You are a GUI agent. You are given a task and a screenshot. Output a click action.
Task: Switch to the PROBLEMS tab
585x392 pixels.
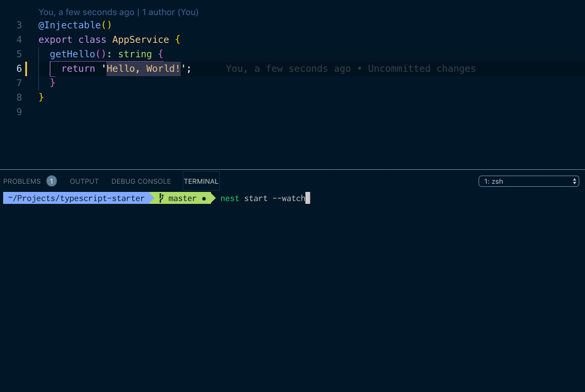point(22,181)
